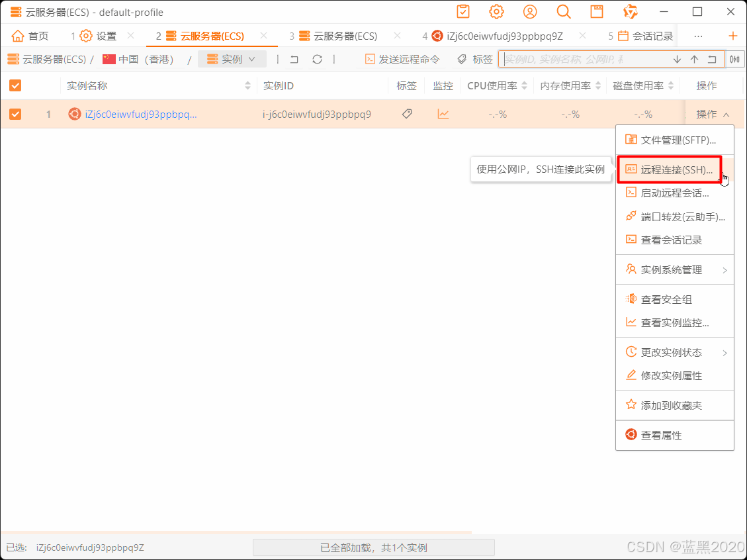Click 发送远程命令 button
747x560 pixels.
pos(402,59)
